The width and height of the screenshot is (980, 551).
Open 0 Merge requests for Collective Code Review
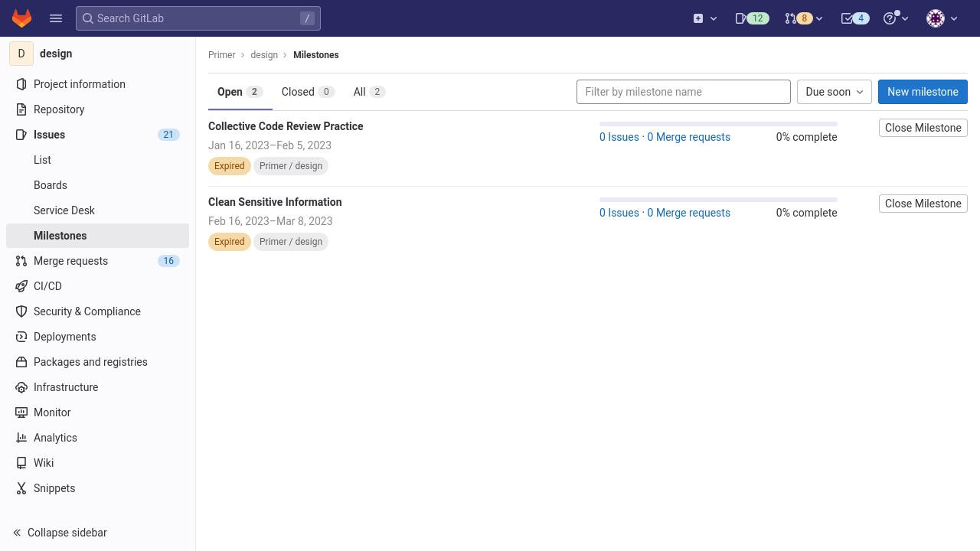688,137
